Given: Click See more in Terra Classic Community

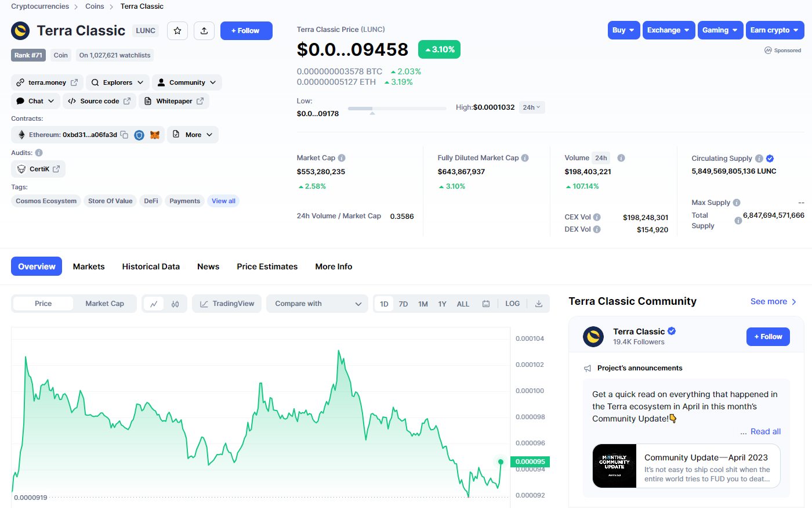Looking at the screenshot, I should [773, 301].
